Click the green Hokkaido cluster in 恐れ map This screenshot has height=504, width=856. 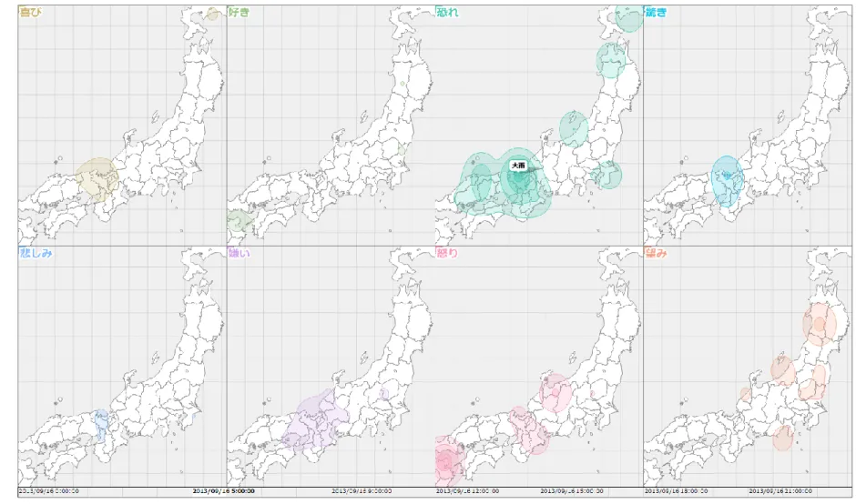(629, 18)
